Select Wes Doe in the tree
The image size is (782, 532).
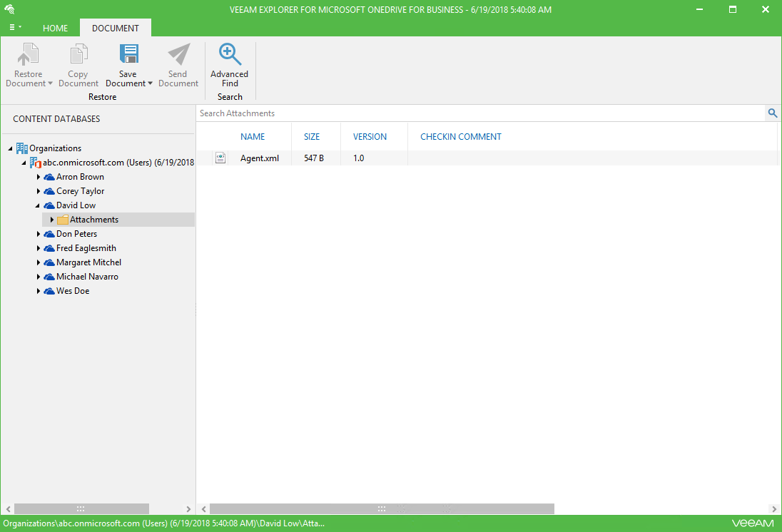point(73,291)
